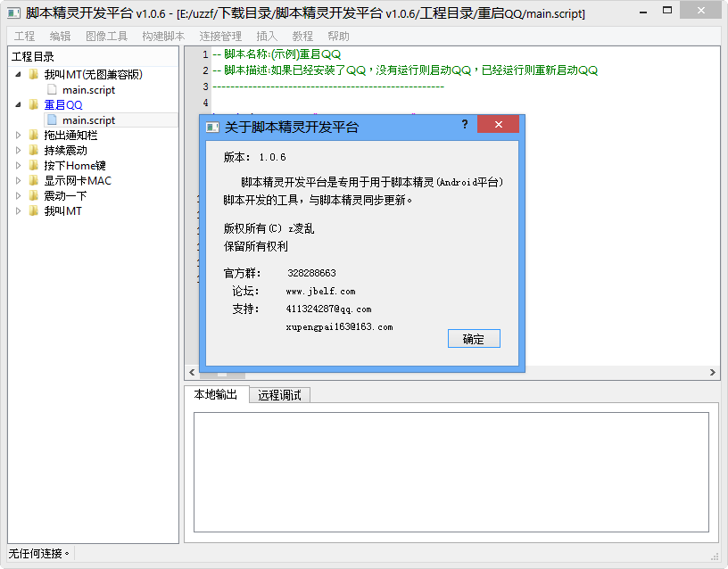Image resolution: width=728 pixels, height=569 pixels.
Task: Click the application icon in the main title bar
Action: pyautogui.click(x=12, y=10)
